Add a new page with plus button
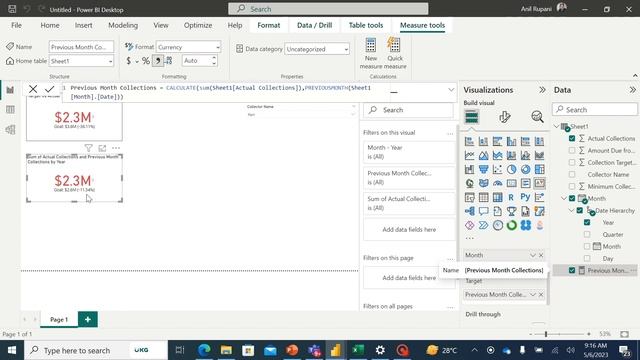This screenshot has width=640, height=360. click(x=88, y=320)
